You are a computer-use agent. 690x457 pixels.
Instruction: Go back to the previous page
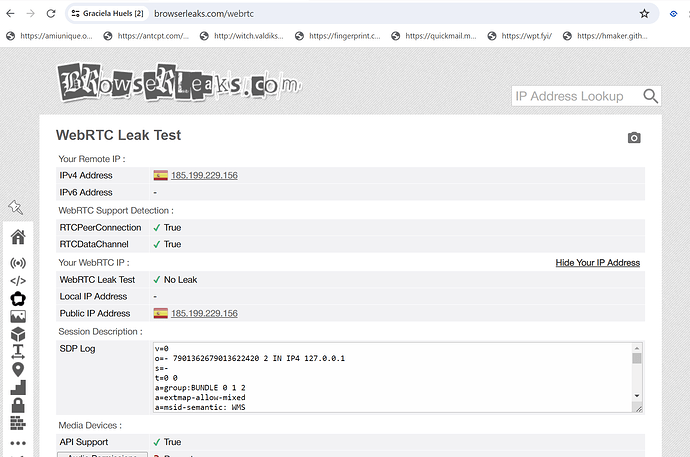coord(10,14)
